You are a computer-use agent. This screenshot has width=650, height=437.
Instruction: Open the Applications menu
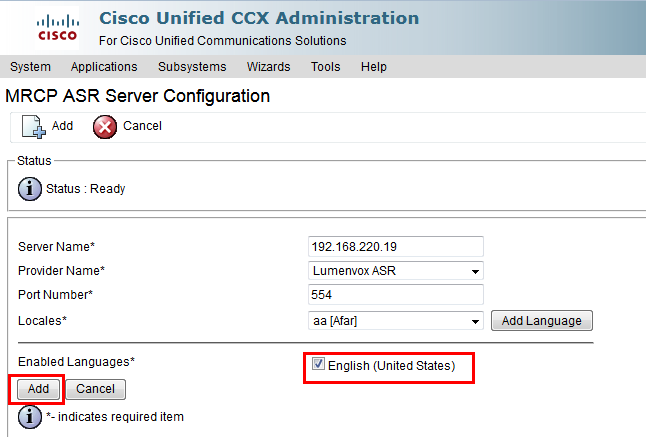pyautogui.click(x=104, y=67)
